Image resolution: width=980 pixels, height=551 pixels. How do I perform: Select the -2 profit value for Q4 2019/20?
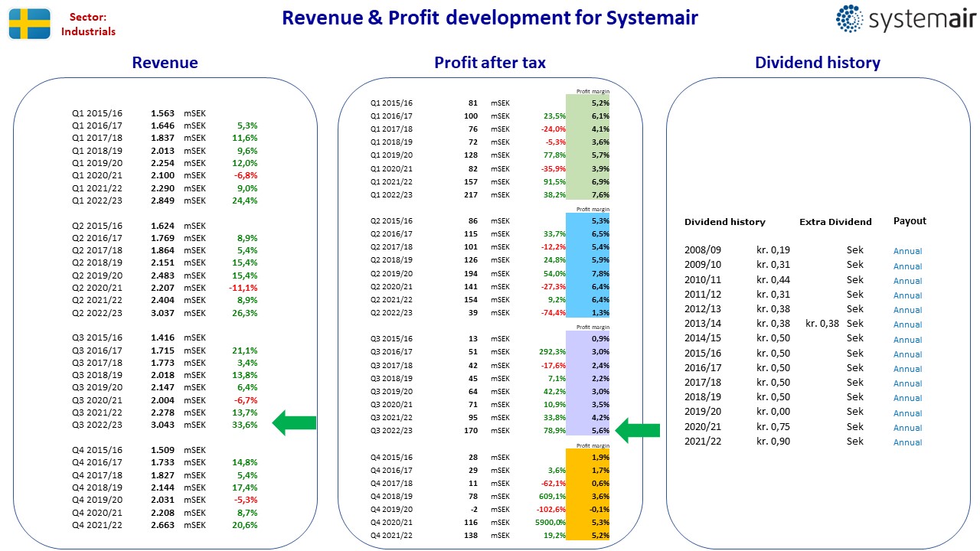474,510
